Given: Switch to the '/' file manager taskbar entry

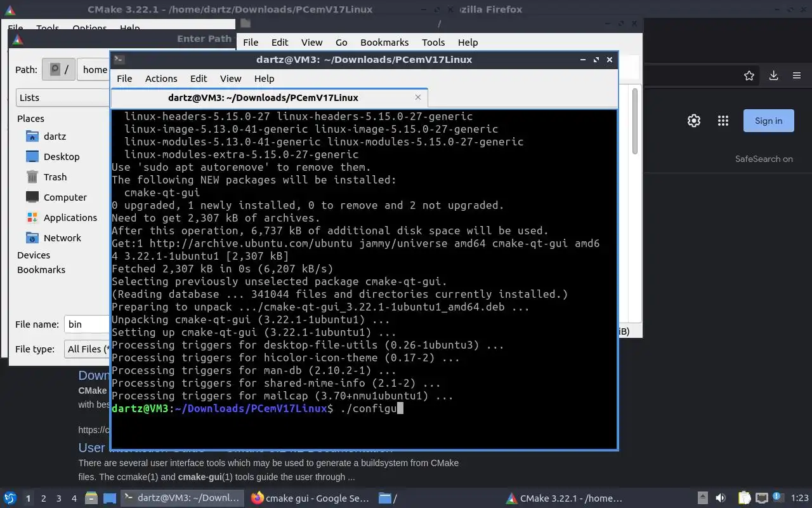Looking at the screenshot, I should pos(438,498).
